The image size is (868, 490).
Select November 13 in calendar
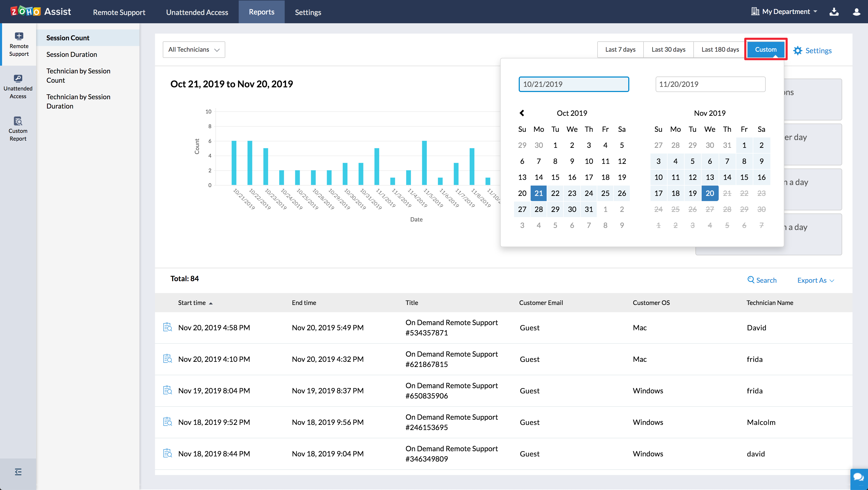pyautogui.click(x=710, y=177)
